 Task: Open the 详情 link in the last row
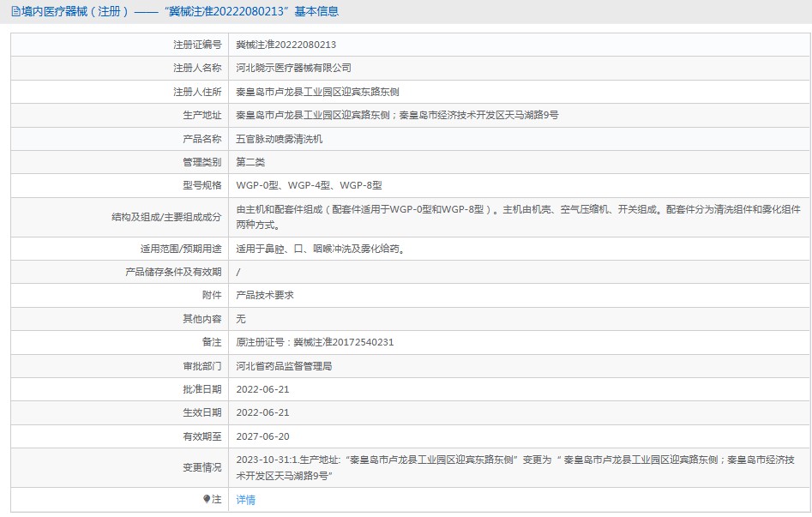coord(245,500)
